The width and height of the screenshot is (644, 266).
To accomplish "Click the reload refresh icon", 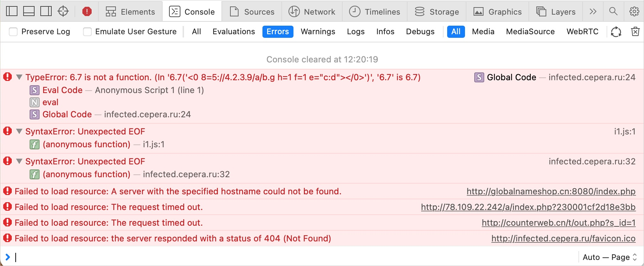I will [616, 32].
